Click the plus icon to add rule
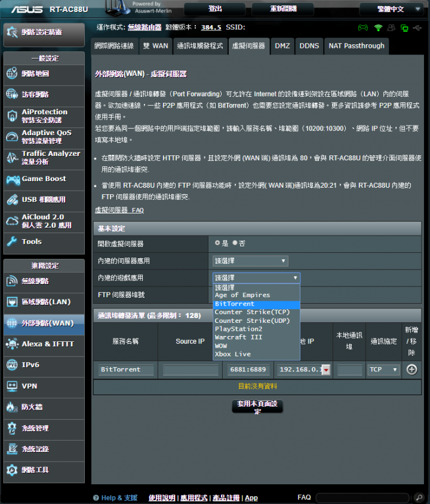 click(x=411, y=369)
